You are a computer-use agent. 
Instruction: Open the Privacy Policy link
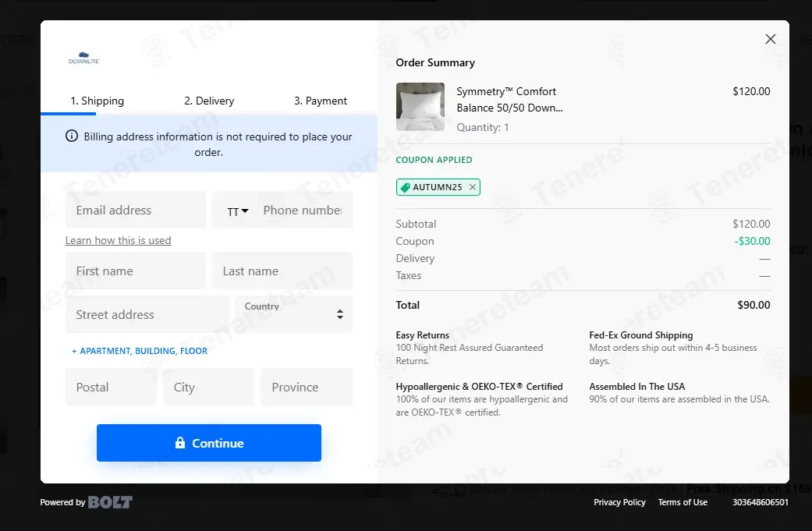[619, 502]
